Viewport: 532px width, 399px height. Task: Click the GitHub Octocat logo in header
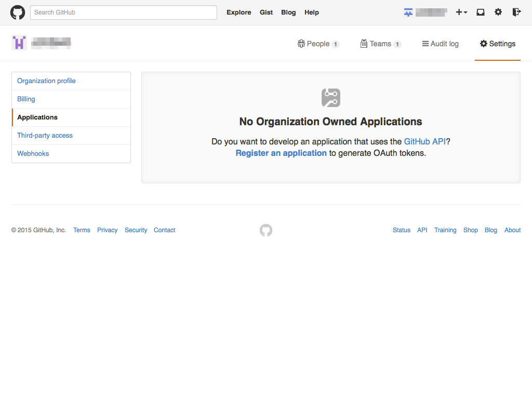coord(18,12)
